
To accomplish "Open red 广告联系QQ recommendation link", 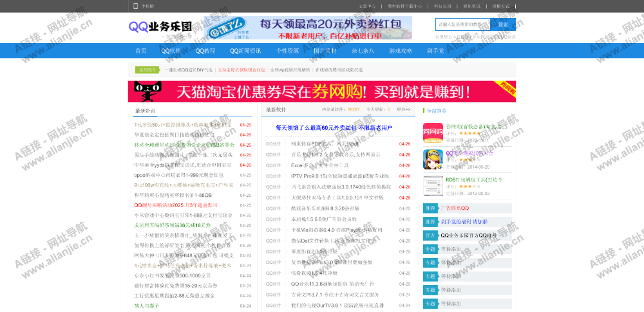I will tap(455, 208).
